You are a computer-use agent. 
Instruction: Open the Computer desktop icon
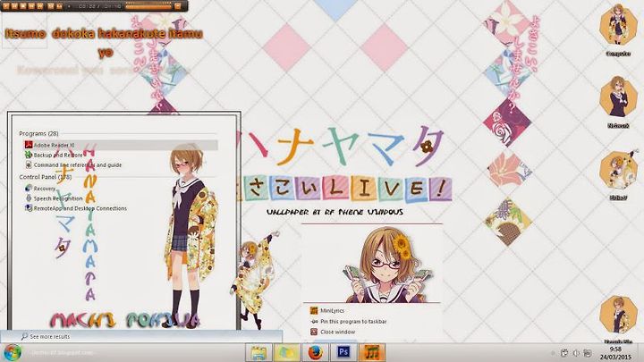point(618,29)
